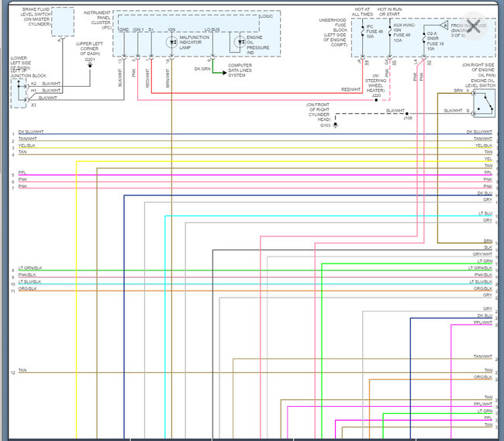Screen dimensions: 504x441
Task: Click the 'PNK/BLK' label at left edge
Action: [27, 275]
